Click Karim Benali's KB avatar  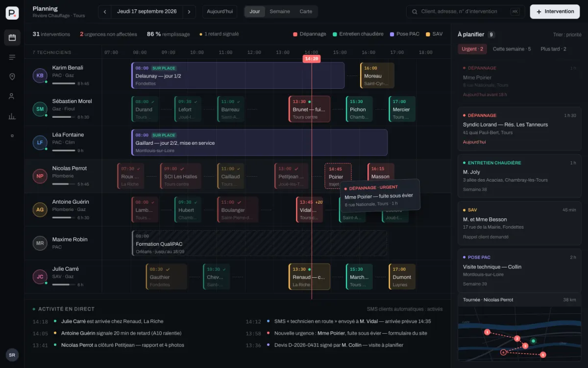coord(40,76)
